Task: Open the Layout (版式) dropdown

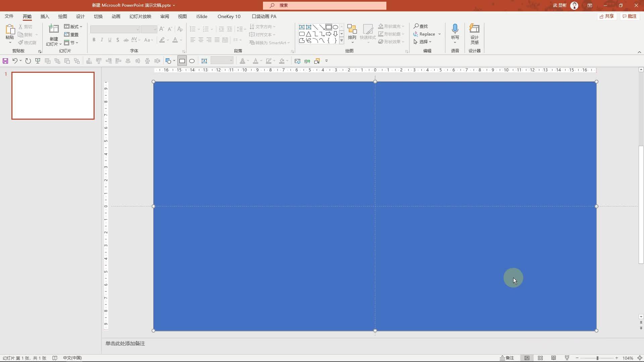Action: 73,26
